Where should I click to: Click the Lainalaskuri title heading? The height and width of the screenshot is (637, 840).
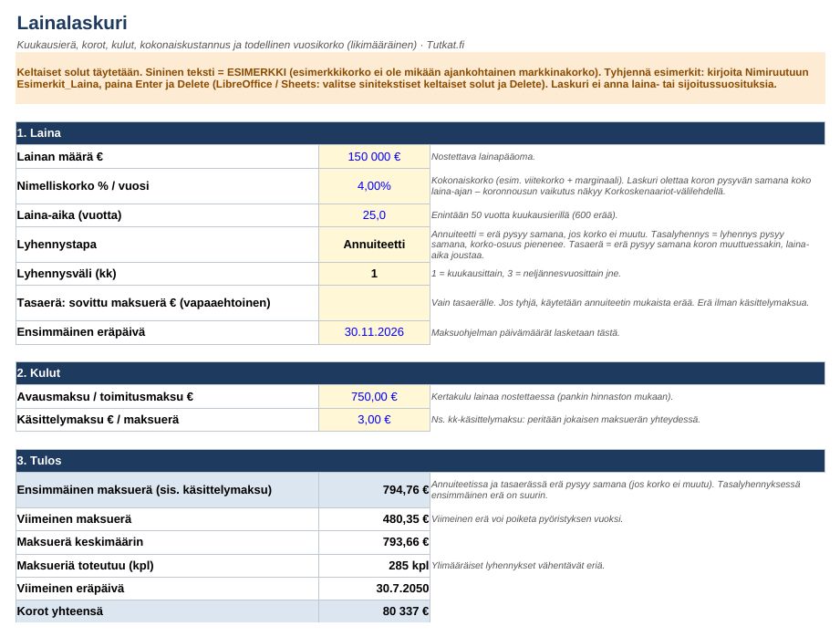coord(72,23)
